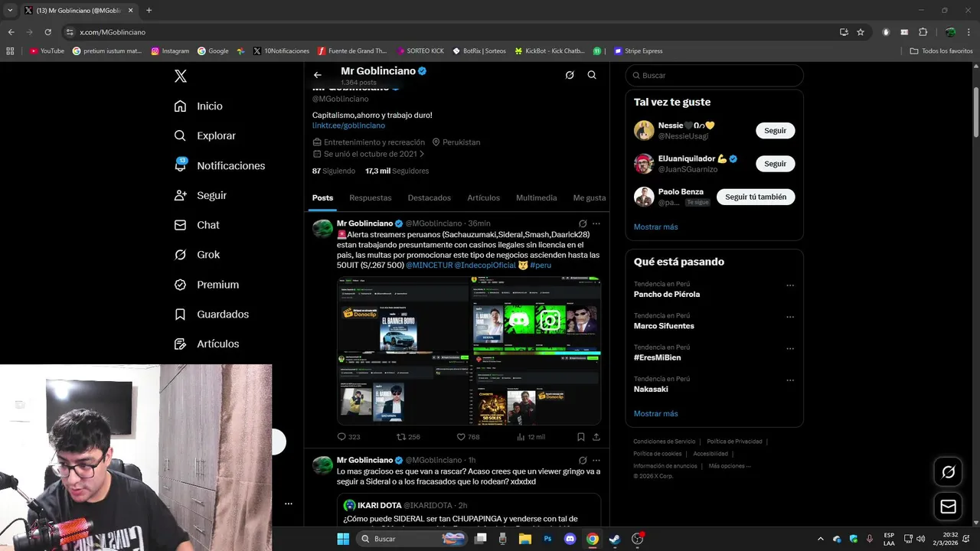Bookmark this page with star icon
This screenshot has height=551, width=980.
861,32
